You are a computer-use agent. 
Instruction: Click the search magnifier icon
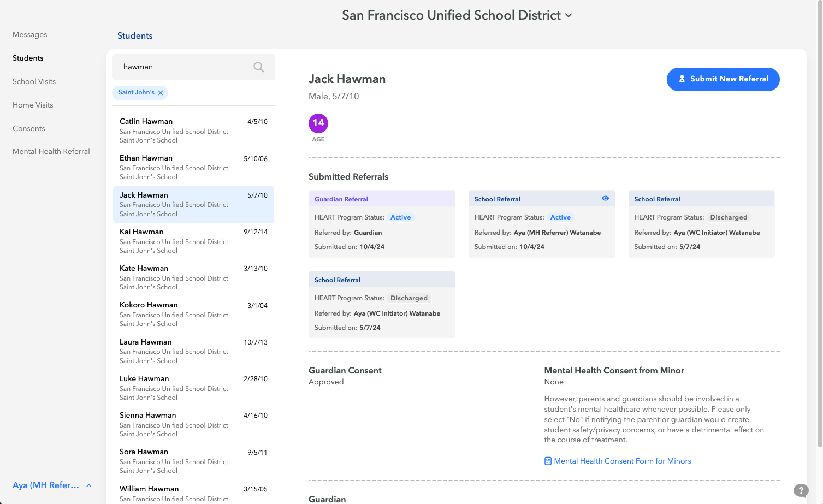(x=258, y=67)
